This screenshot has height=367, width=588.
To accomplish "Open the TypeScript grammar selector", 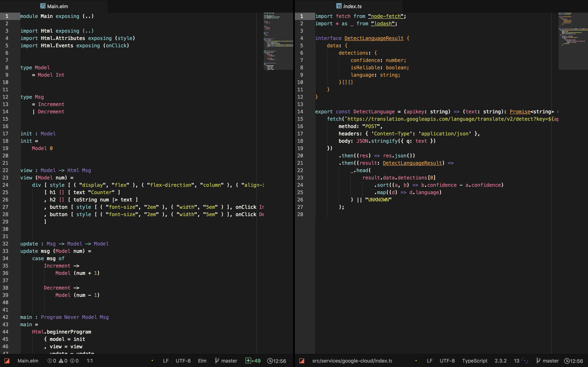I will 474,361.
